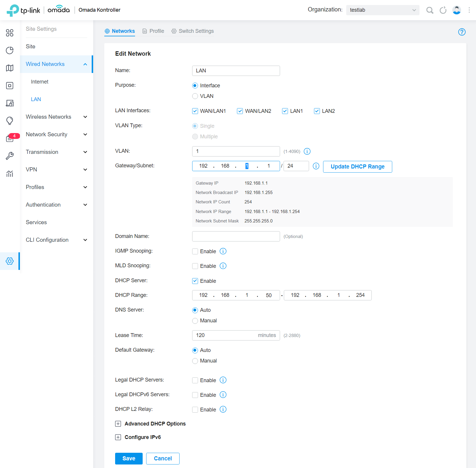Image resolution: width=476 pixels, height=468 pixels.
Task: Select Manual DNS Server option
Action: click(195, 321)
